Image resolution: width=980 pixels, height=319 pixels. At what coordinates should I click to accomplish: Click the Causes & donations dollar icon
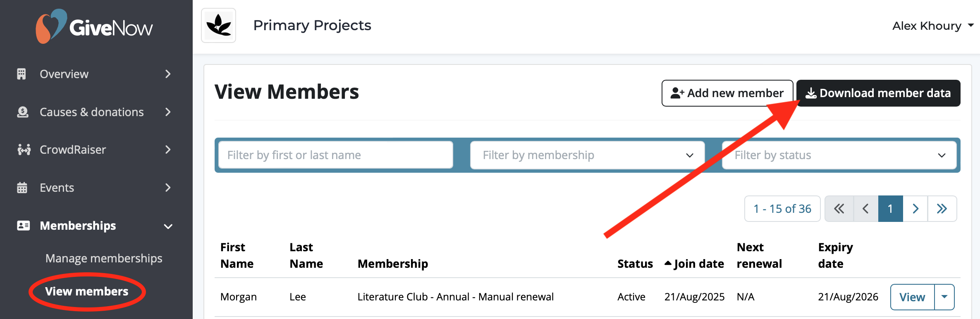coord(24,112)
